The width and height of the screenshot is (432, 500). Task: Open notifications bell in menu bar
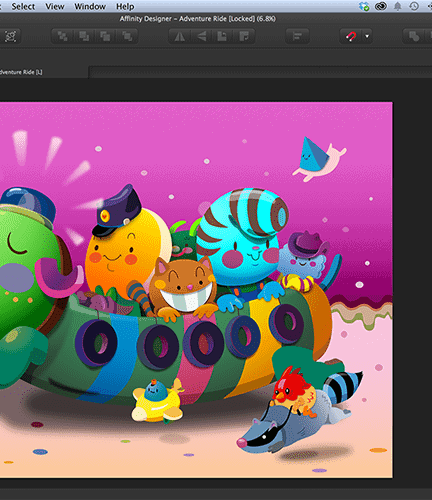pos(398,6)
